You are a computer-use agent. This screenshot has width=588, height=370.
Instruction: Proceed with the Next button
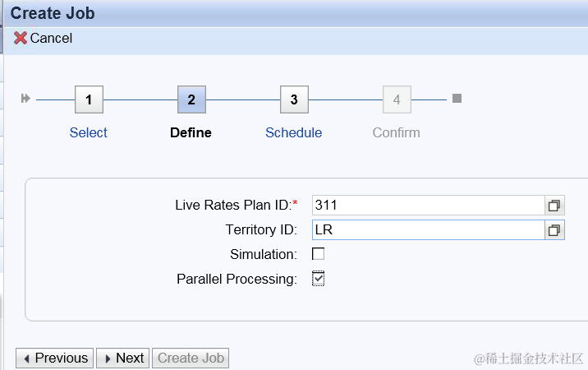pos(123,358)
